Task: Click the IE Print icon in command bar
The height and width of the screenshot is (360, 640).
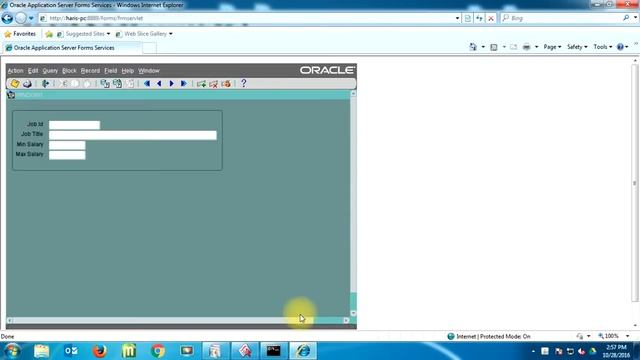Action: click(x=527, y=47)
